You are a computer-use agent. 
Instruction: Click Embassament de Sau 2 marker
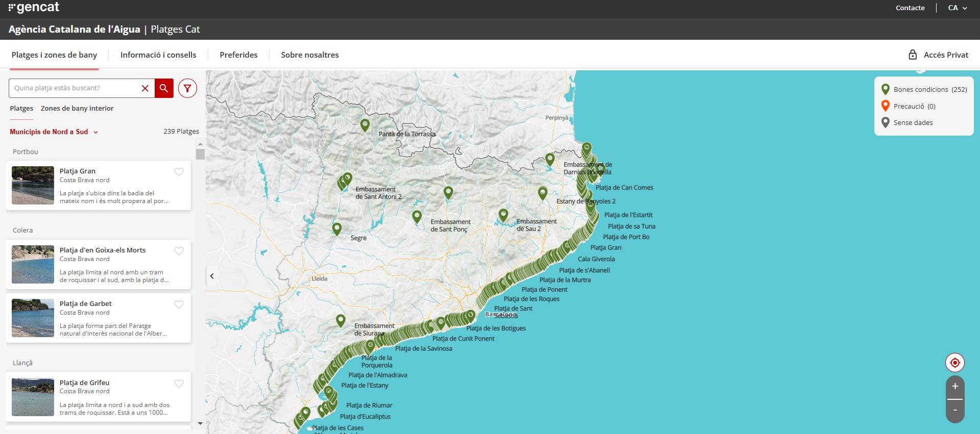pos(503,215)
